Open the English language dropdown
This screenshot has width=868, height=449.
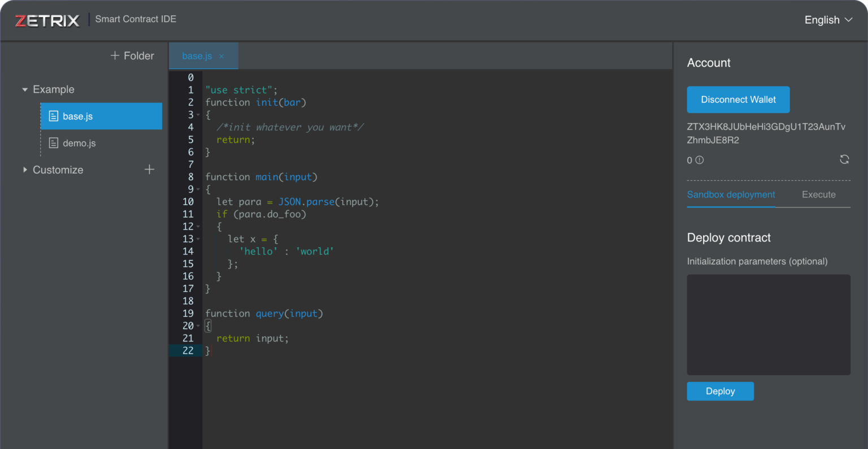(x=828, y=20)
